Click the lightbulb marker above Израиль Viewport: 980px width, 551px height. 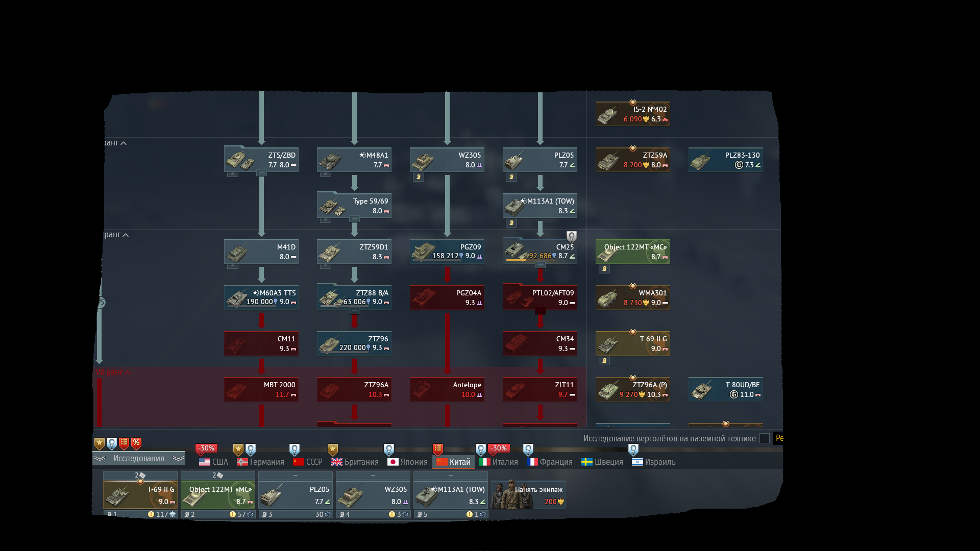point(633,449)
